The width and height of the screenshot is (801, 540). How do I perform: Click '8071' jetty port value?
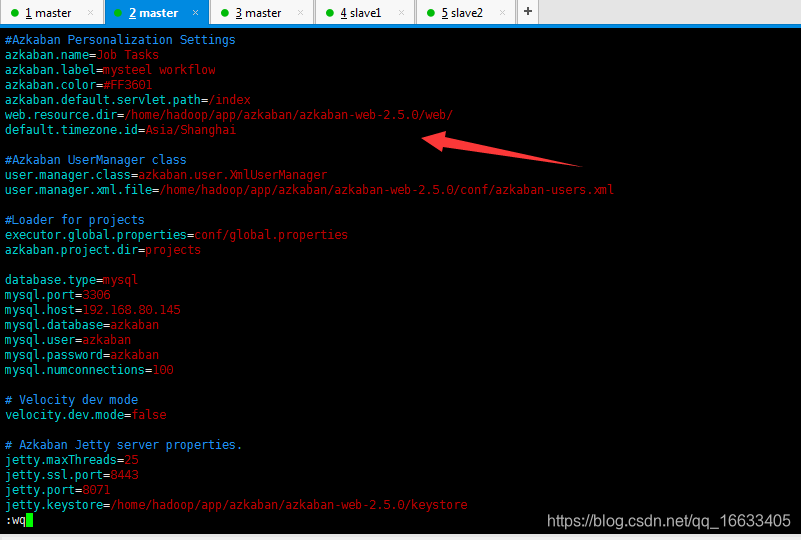point(97,489)
